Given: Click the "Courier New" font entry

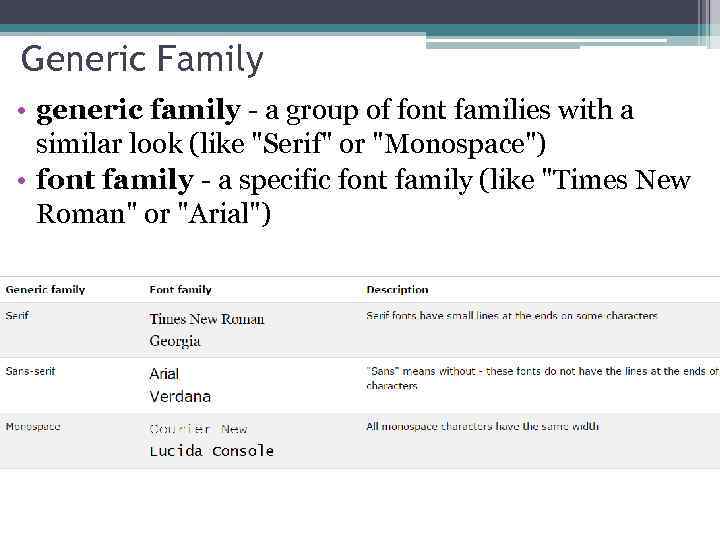Looking at the screenshot, I should click(198, 429).
